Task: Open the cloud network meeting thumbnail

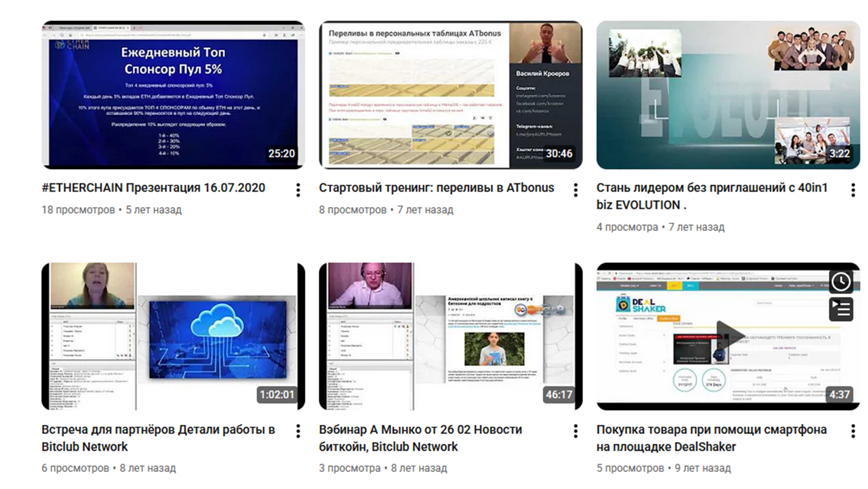Action: click(173, 336)
